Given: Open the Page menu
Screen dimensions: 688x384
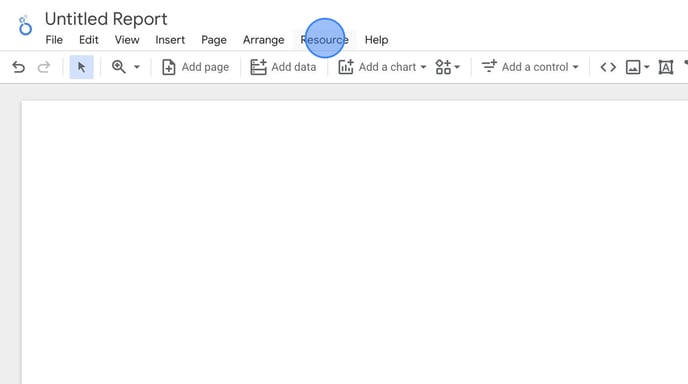Looking at the screenshot, I should coord(214,40).
